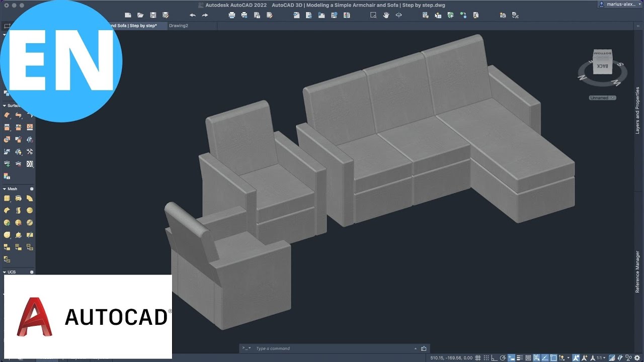Open the Unnamed UCS dropdown under ViewCube
Image resolution: width=644 pixels, height=362 pixels.
click(603, 98)
